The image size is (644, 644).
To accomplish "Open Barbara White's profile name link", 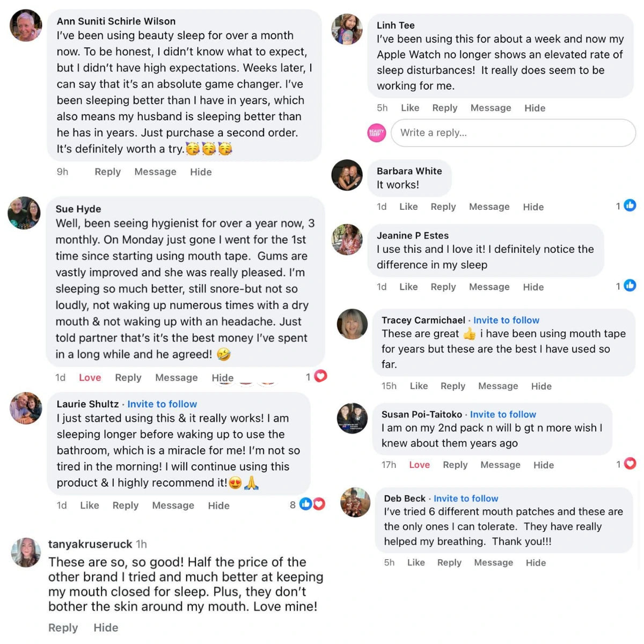I will pos(409,171).
